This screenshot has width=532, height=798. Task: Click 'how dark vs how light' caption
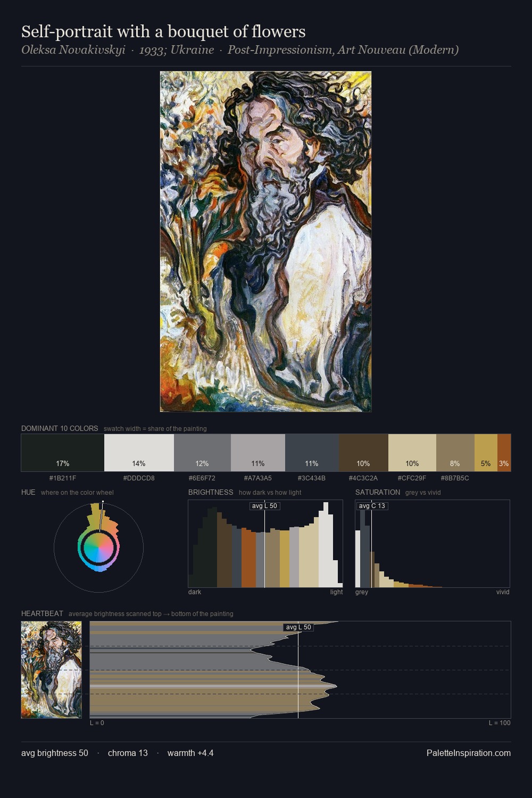(x=270, y=493)
